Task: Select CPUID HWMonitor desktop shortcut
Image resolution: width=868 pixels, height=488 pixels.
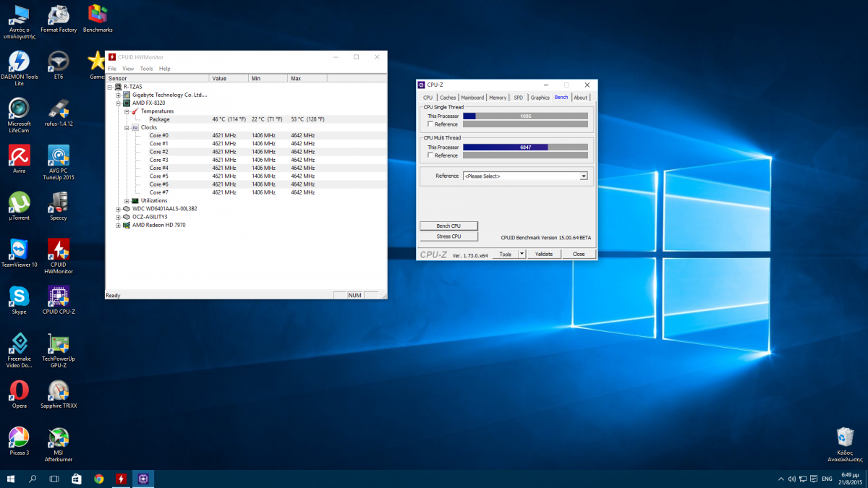Action: pyautogui.click(x=59, y=257)
